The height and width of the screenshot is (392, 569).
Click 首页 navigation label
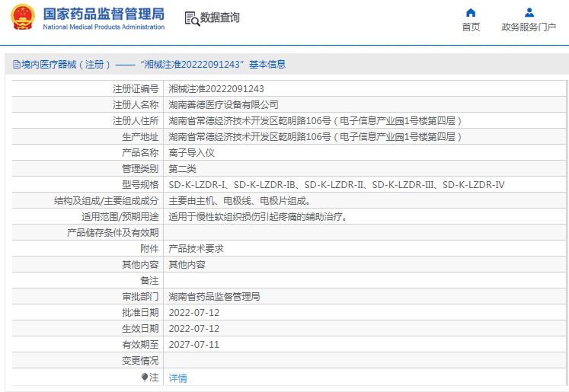coord(471,27)
